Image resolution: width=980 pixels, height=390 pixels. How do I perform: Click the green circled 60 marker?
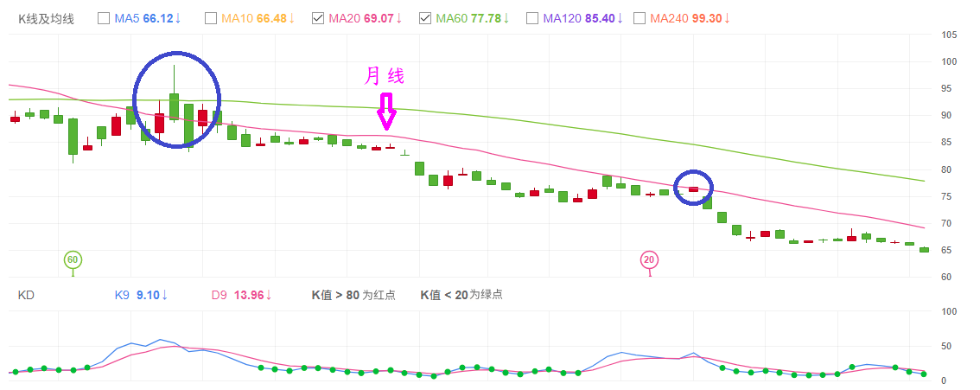(73, 259)
